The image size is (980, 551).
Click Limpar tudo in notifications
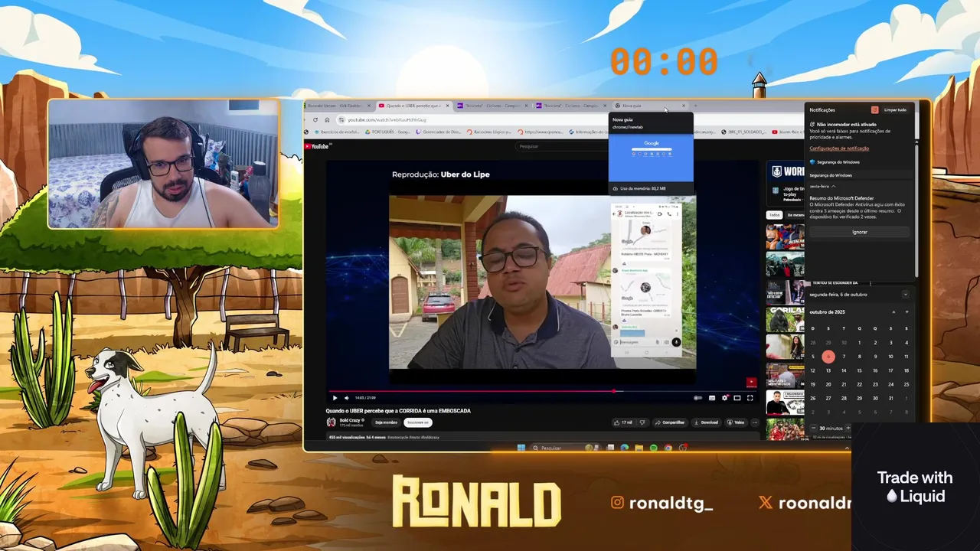click(894, 109)
